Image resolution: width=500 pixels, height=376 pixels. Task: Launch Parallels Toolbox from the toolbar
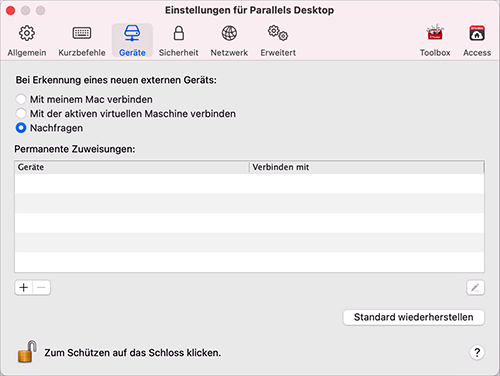(x=435, y=40)
